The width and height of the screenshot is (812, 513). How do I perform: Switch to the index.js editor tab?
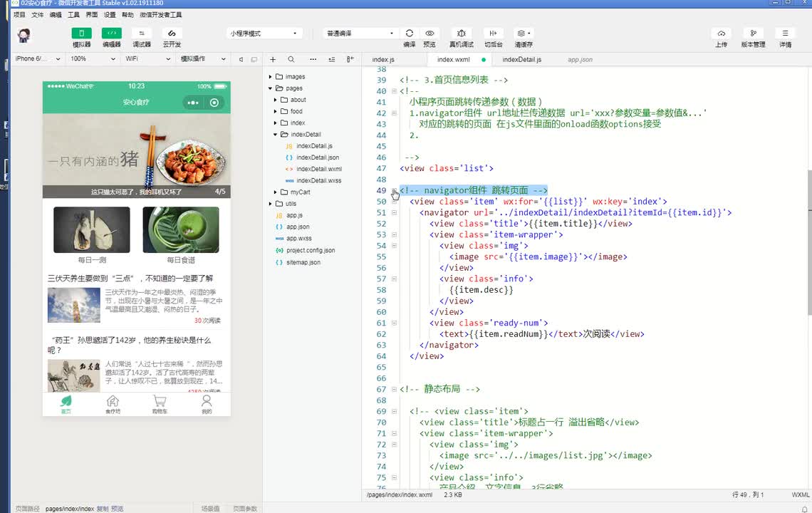(383, 60)
